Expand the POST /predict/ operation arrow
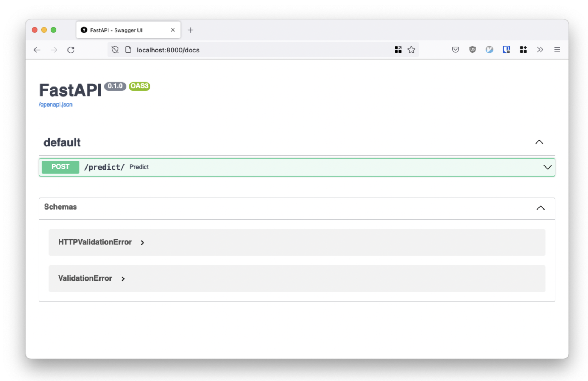This screenshot has height=381, width=588. [x=547, y=167]
